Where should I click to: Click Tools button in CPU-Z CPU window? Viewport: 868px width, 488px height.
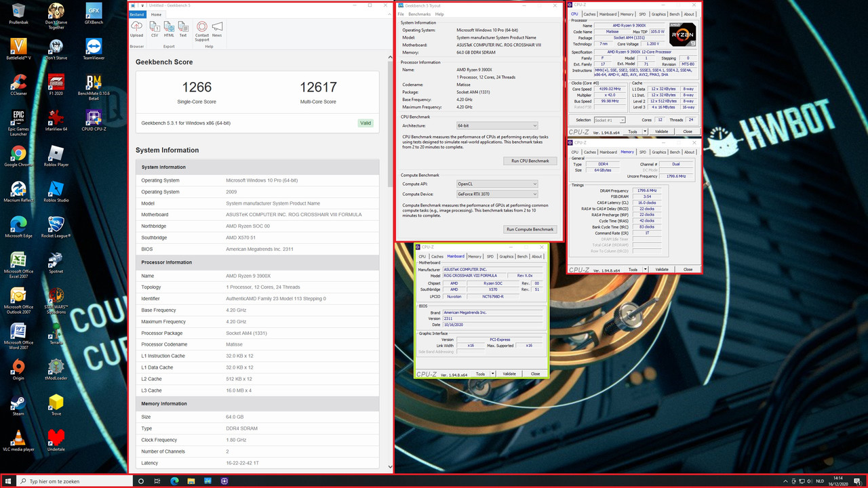click(632, 131)
